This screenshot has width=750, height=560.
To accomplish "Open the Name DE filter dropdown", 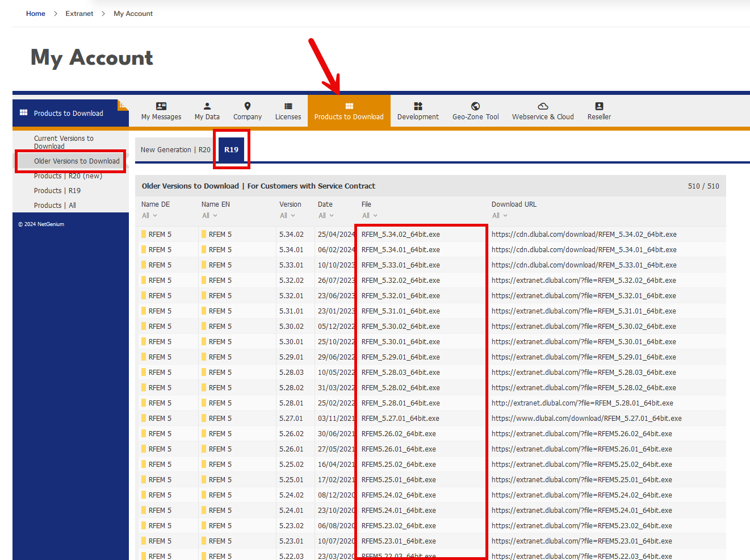I will (149, 216).
